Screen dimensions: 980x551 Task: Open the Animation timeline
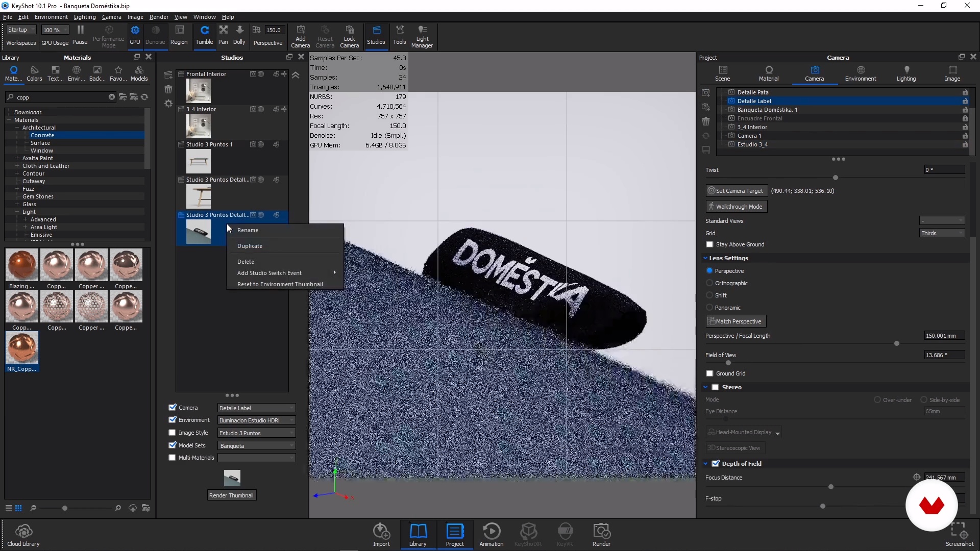click(492, 535)
